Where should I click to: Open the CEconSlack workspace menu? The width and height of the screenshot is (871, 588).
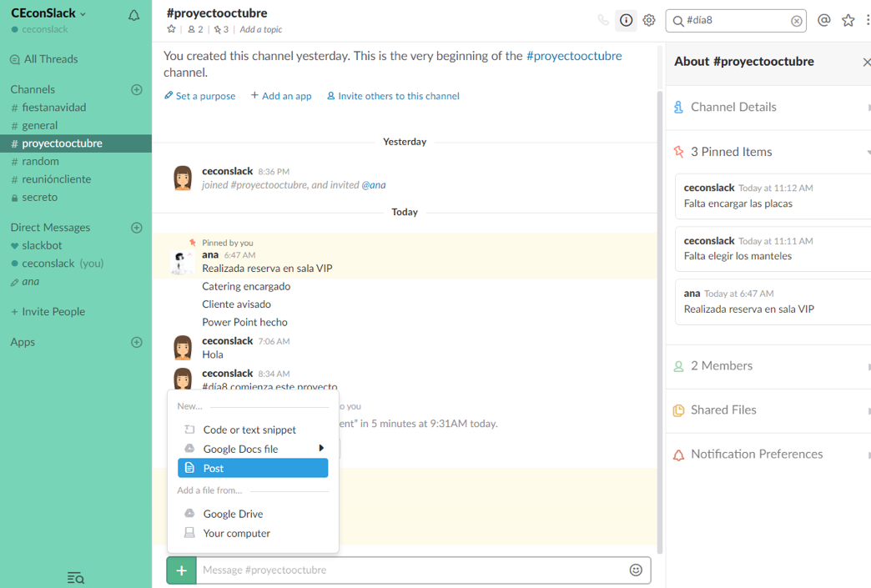pos(48,13)
